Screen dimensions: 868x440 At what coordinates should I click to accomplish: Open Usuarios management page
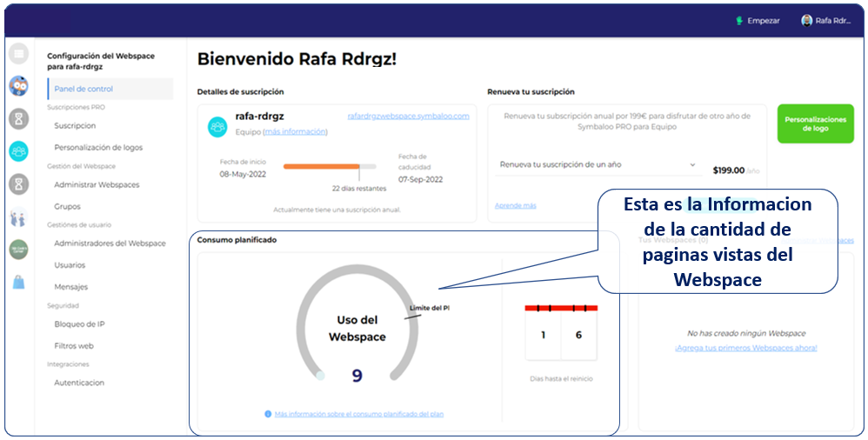click(x=70, y=264)
